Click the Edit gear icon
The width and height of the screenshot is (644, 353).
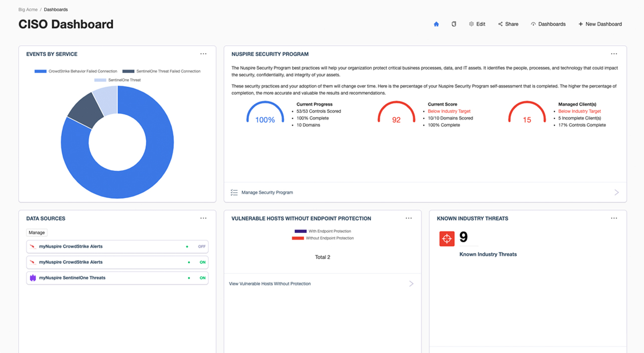[471, 24]
